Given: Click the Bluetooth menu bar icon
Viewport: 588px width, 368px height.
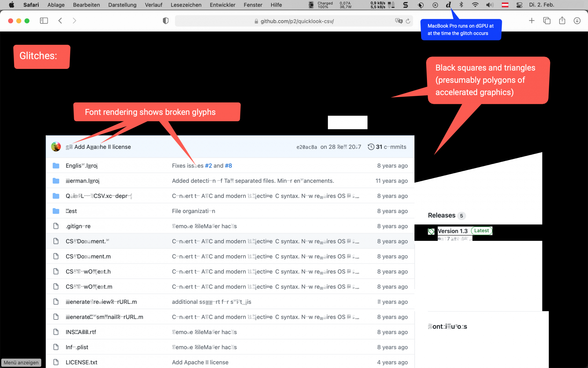Looking at the screenshot, I should (x=461, y=5).
